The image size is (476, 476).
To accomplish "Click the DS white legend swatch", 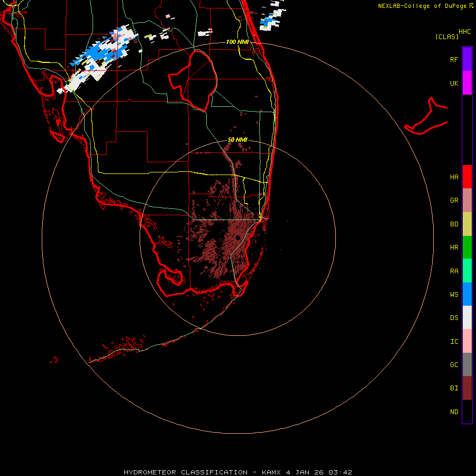I will (467, 317).
